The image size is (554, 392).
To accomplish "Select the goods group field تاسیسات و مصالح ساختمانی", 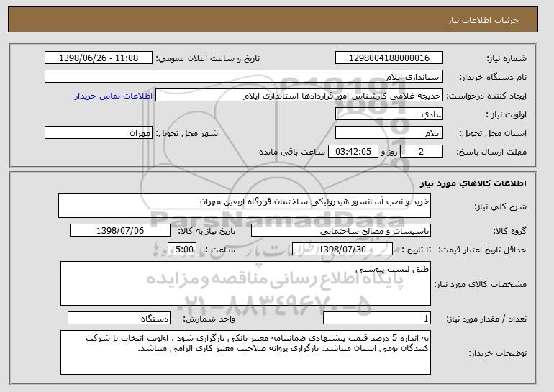I will point(341,231).
